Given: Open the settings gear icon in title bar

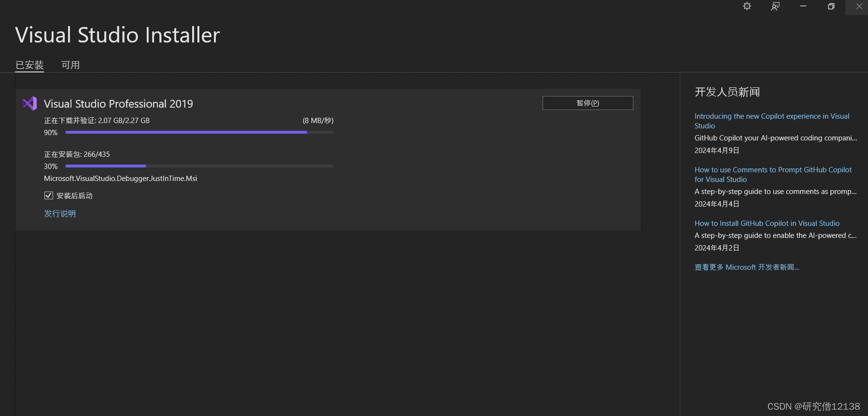Looking at the screenshot, I should (x=747, y=6).
